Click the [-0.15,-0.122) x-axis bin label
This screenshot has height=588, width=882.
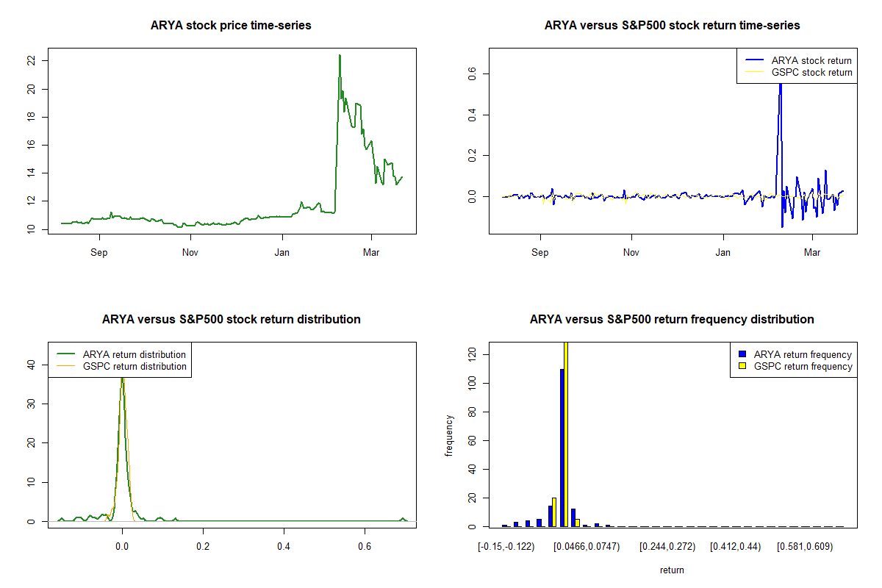point(506,547)
